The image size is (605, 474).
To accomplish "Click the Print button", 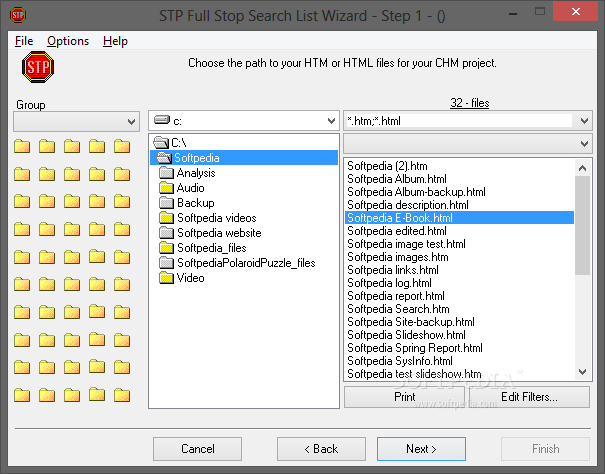I will (404, 396).
